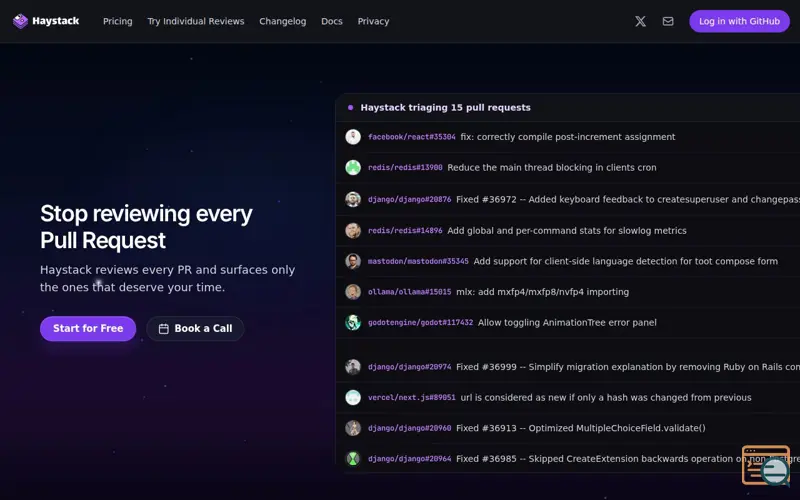Click "url is considered as new" PR title
The height and width of the screenshot is (500, 800).
(606, 397)
